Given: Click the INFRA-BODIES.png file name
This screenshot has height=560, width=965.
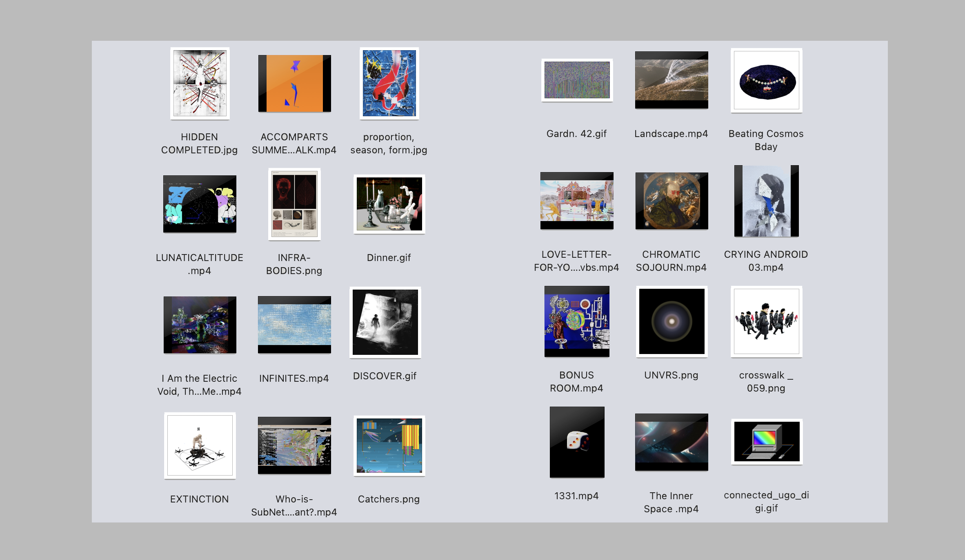Looking at the screenshot, I should pos(294,264).
